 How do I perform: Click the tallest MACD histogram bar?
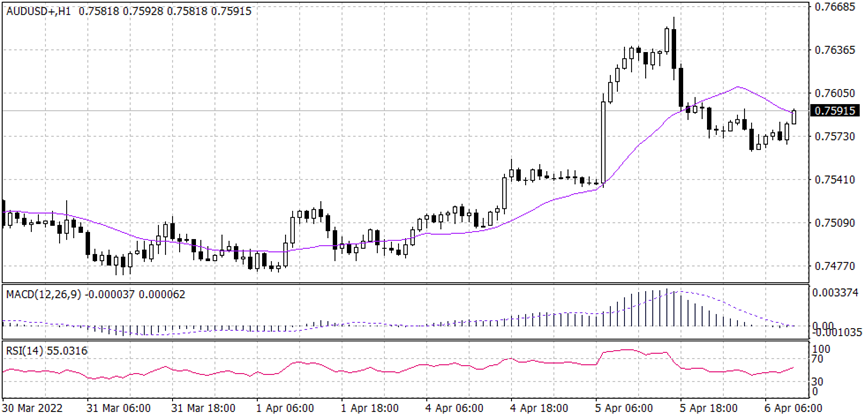coord(672,308)
